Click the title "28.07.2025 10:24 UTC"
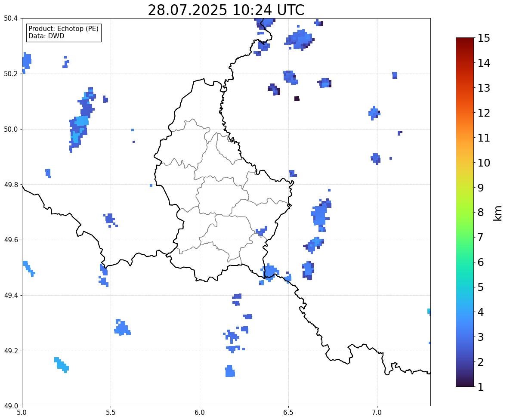Screen dimensions: 507x420 tap(226, 10)
